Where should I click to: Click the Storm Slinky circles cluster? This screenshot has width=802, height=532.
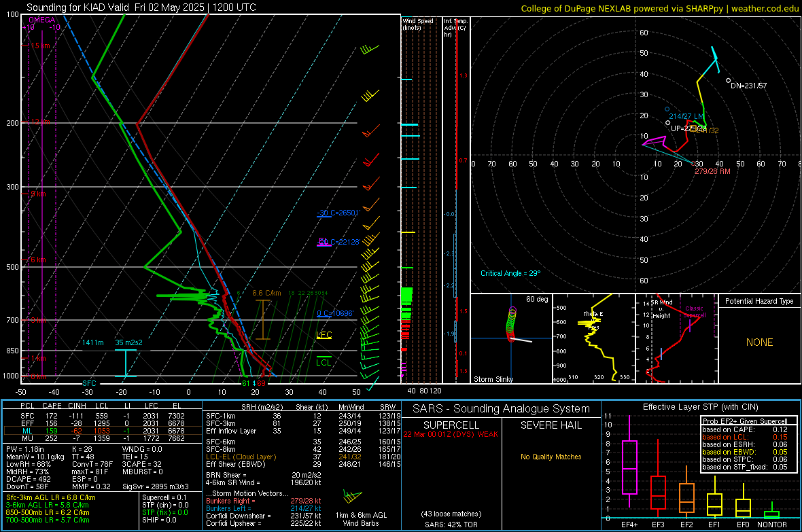512,323
